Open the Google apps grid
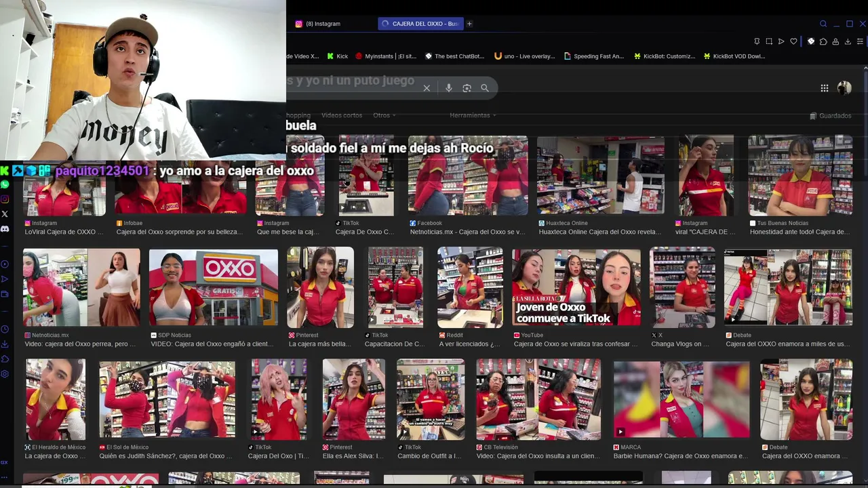 (825, 88)
